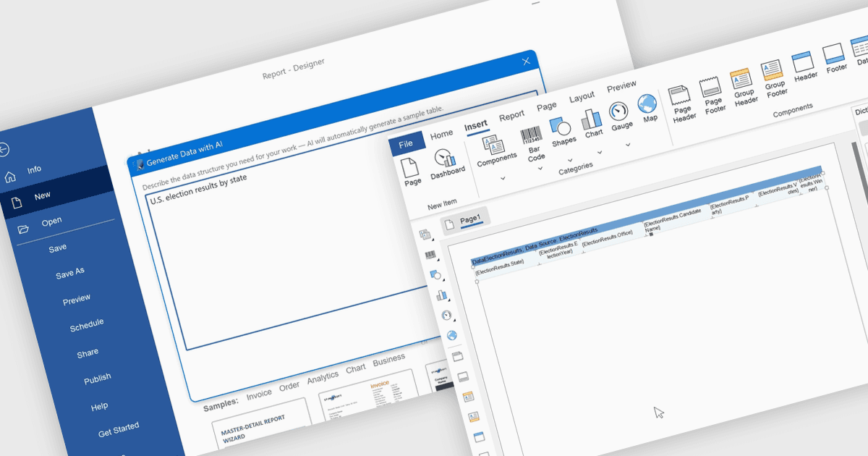This screenshot has width=868, height=456.
Task: Choose Help in the File menu
Action: 100,407
